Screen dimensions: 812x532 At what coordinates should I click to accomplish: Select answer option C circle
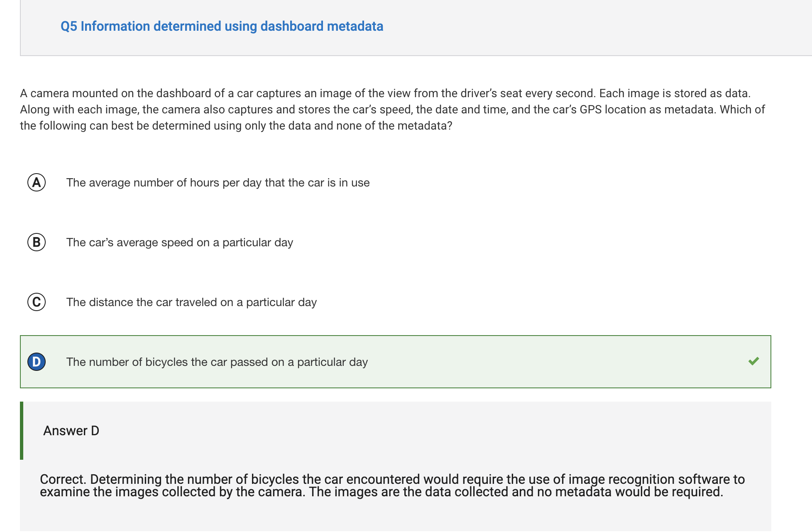[37, 302]
